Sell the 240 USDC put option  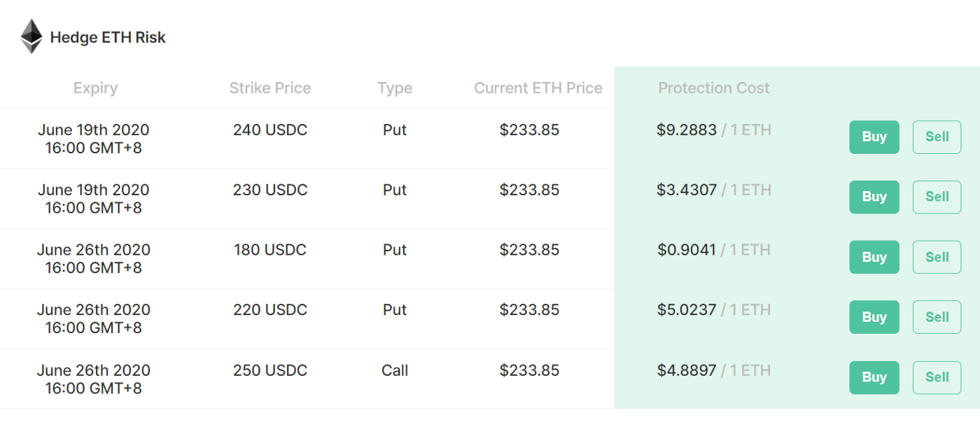coord(937,137)
